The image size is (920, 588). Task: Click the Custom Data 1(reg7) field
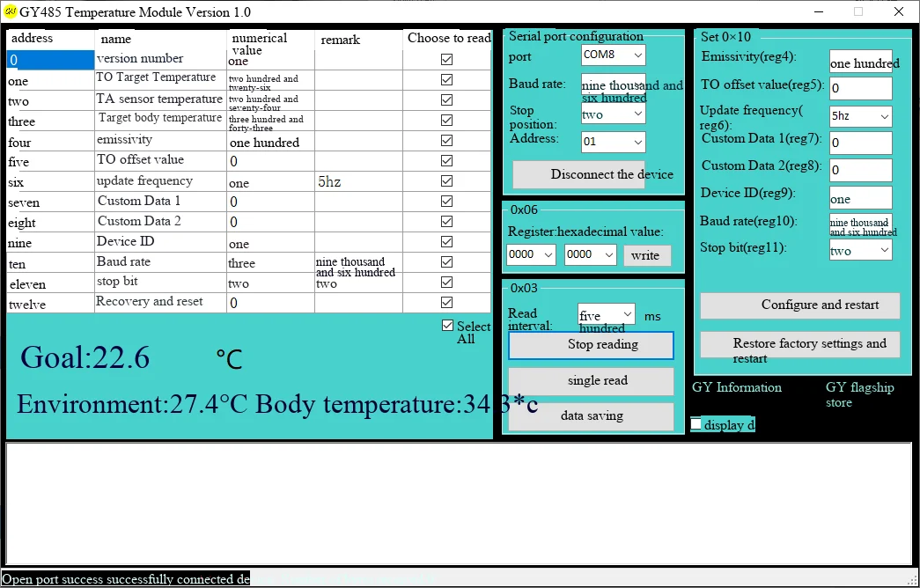click(861, 143)
